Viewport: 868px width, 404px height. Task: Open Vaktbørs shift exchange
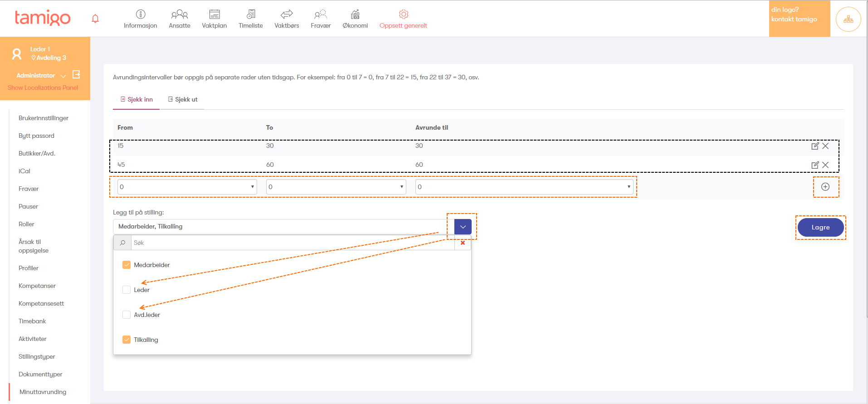pyautogui.click(x=287, y=19)
